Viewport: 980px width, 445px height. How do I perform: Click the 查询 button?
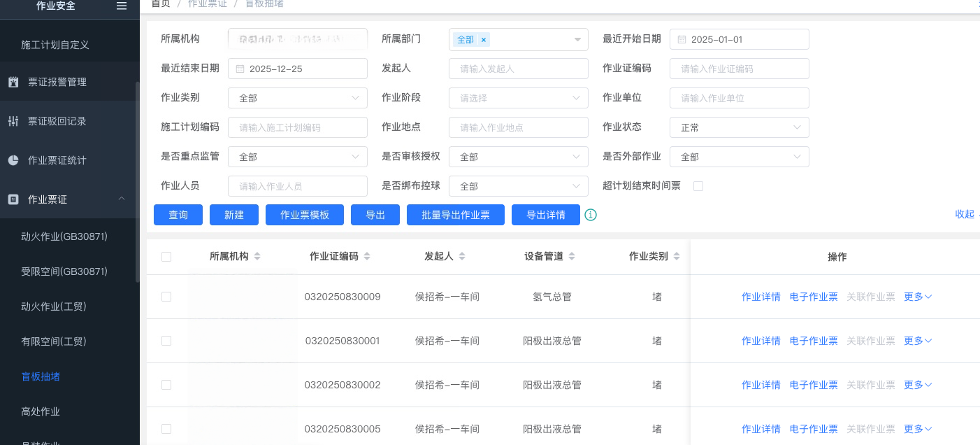178,215
